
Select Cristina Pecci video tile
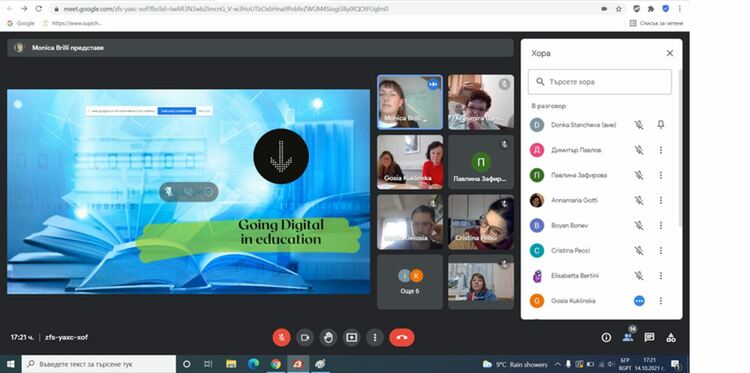click(x=481, y=222)
